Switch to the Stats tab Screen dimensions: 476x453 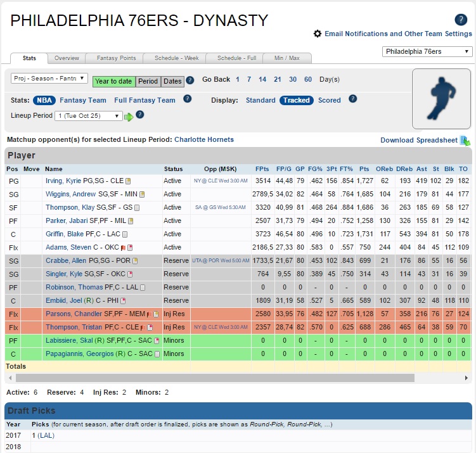29,58
